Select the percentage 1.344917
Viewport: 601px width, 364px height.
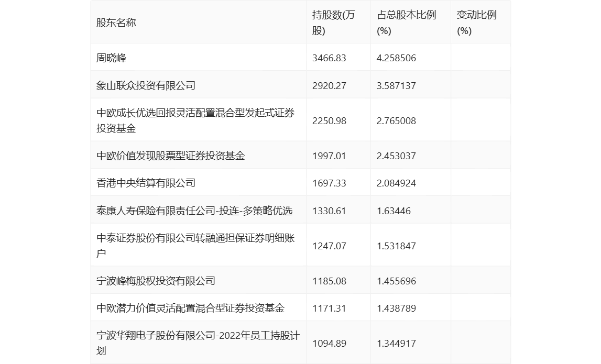(396, 343)
